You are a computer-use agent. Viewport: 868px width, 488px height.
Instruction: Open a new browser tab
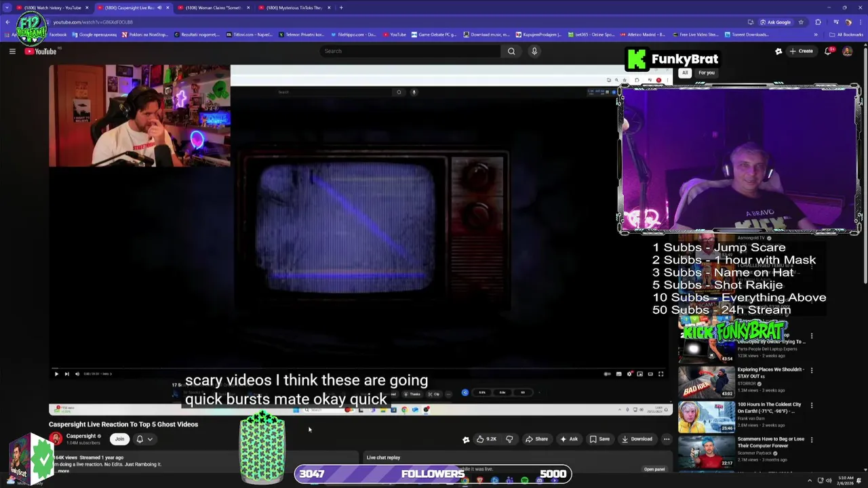[x=341, y=7]
